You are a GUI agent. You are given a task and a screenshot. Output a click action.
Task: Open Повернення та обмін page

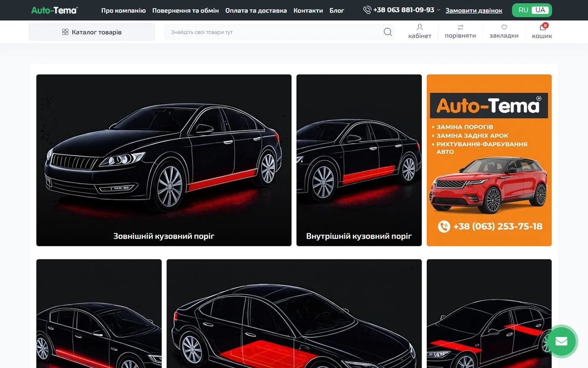[x=186, y=11]
